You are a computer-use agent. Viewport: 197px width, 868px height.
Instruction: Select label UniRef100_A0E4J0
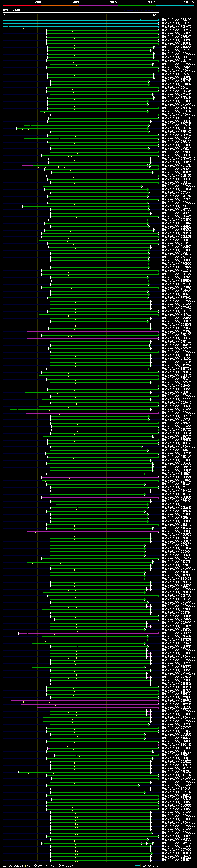point(177,843)
